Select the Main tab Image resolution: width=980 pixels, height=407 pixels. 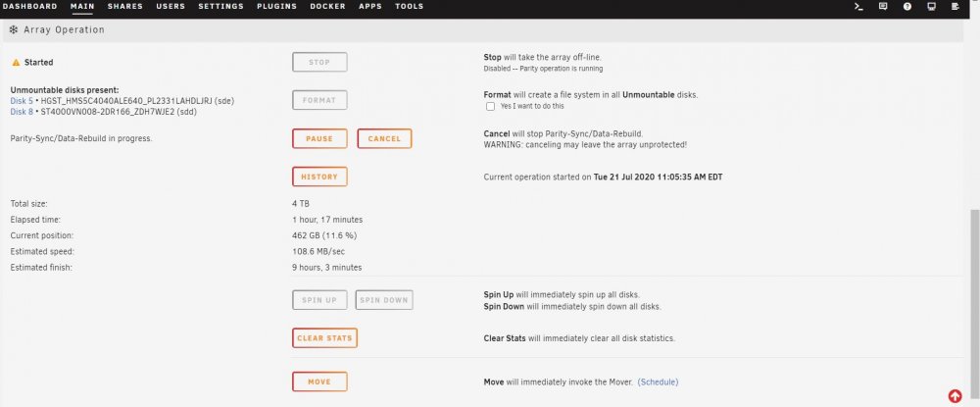click(82, 6)
